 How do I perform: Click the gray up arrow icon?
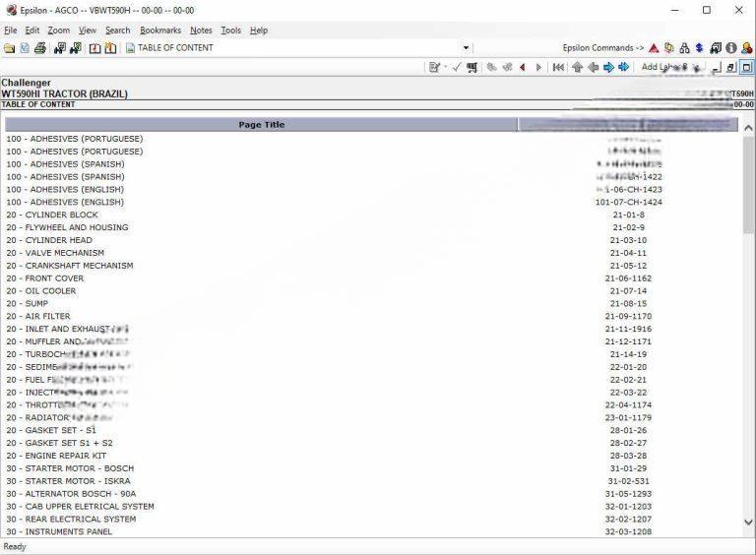coord(578,68)
